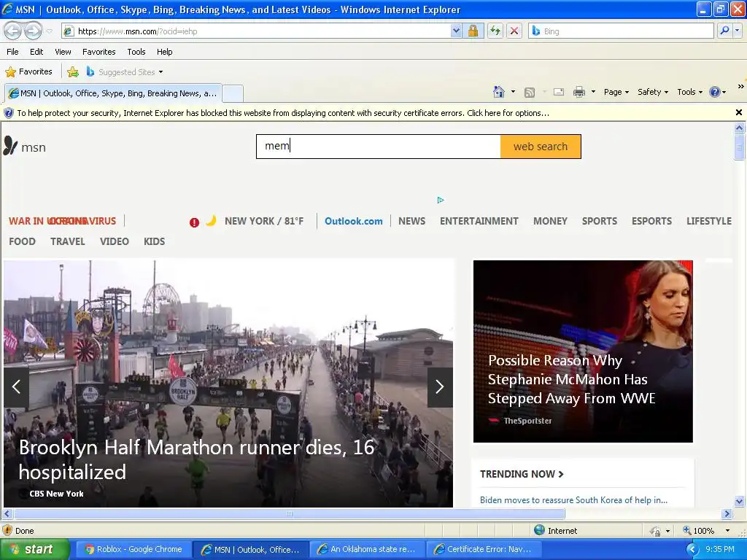Click the Home toolbar icon
Screen dimensions: 747x560
click(x=499, y=91)
